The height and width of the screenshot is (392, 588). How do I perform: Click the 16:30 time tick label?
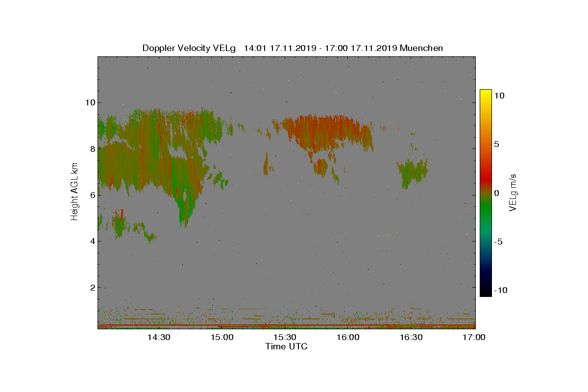412,338
